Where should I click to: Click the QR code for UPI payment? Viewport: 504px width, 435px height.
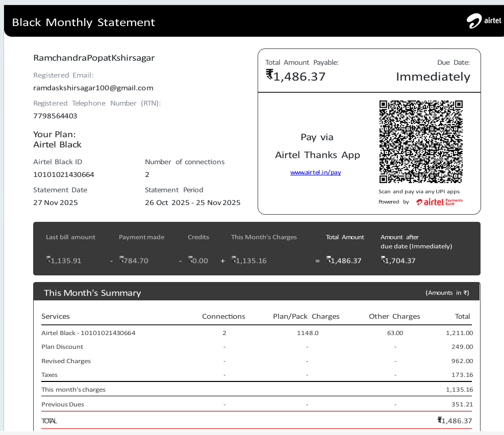(421, 142)
